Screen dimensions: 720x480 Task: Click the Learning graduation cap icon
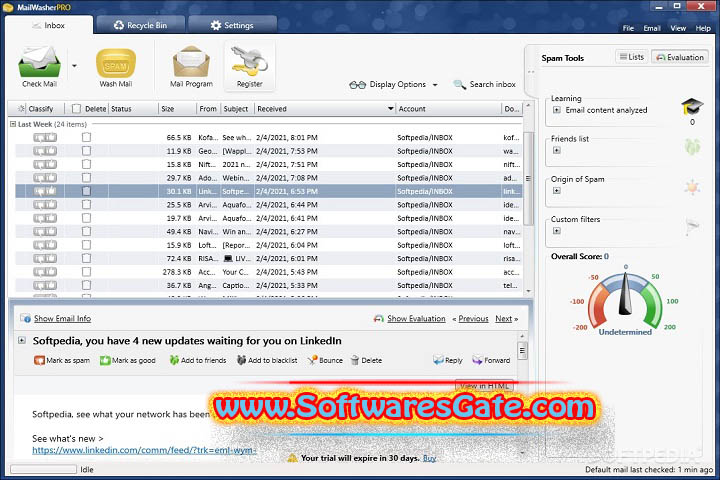tap(692, 107)
